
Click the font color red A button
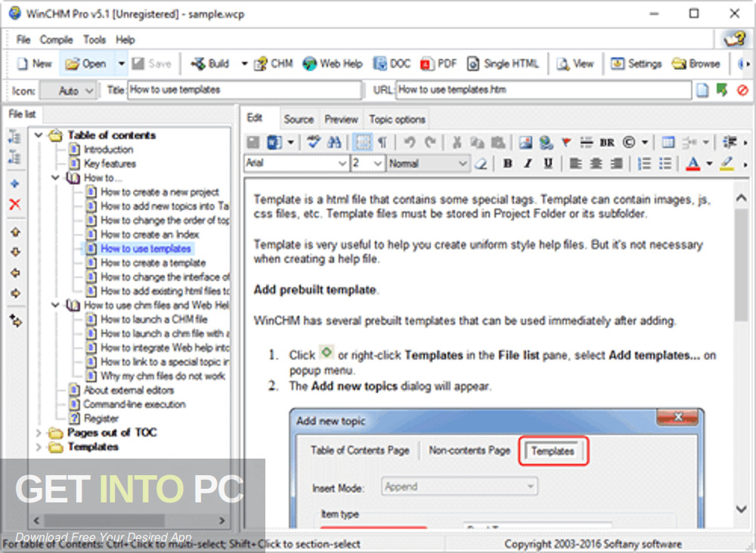click(692, 164)
